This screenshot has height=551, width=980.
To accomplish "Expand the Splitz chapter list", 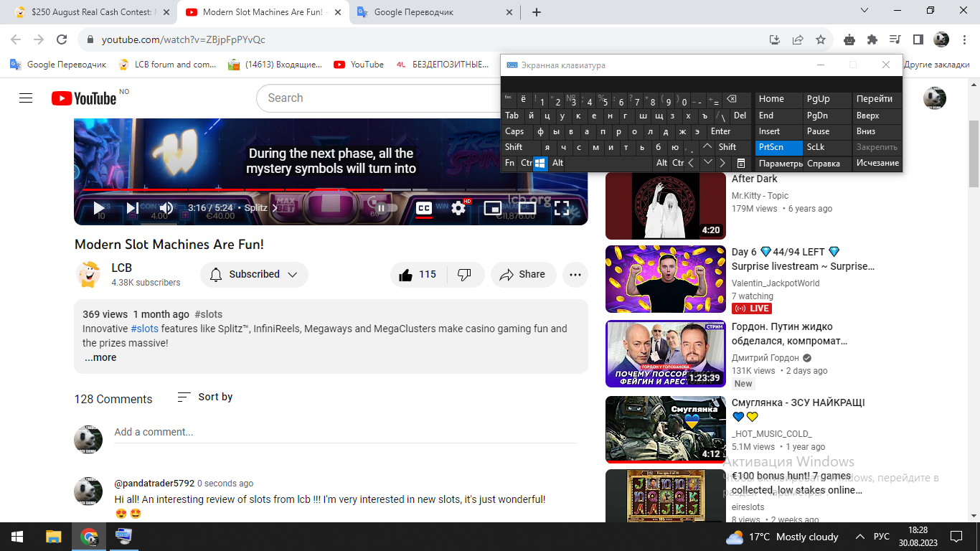I will click(x=261, y=208).
